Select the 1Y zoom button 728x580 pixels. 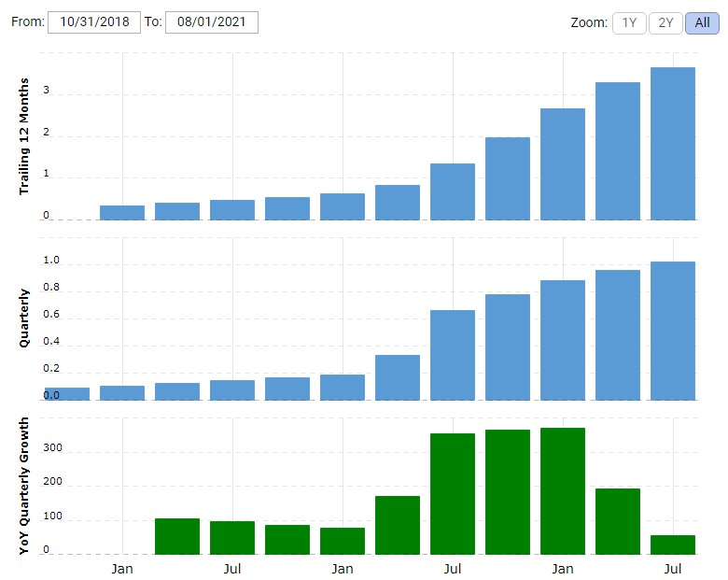coord(629,22)
